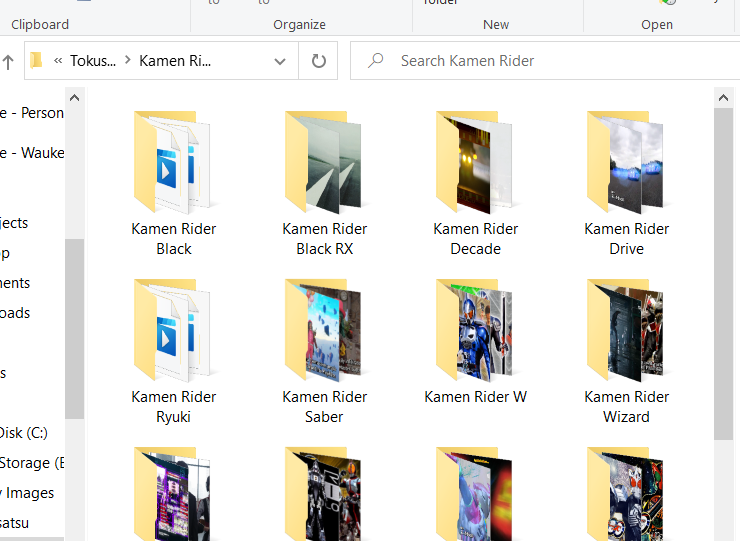Screen dimensions: 740x541
Task: Click the Tokus... breadcrumb segment
Action: coord(93,61)
